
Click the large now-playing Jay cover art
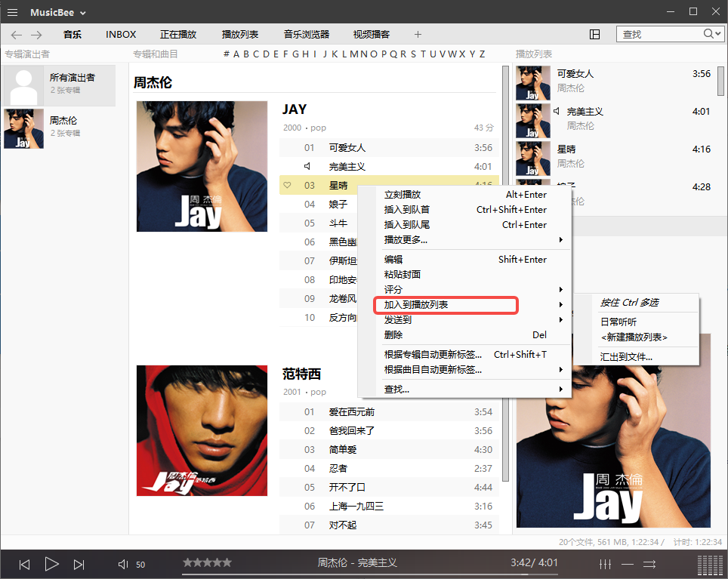click(613, 446)
